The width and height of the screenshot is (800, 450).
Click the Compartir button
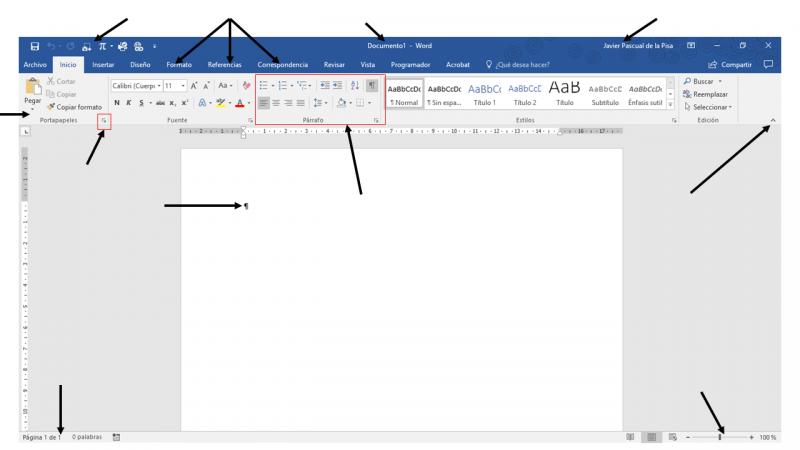click(x=729, y=65)
